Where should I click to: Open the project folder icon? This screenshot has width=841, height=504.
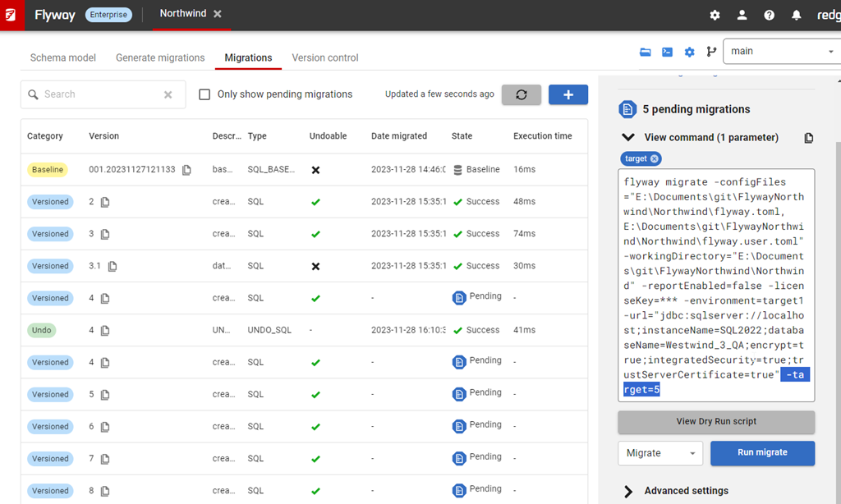[x=646, y=52]
